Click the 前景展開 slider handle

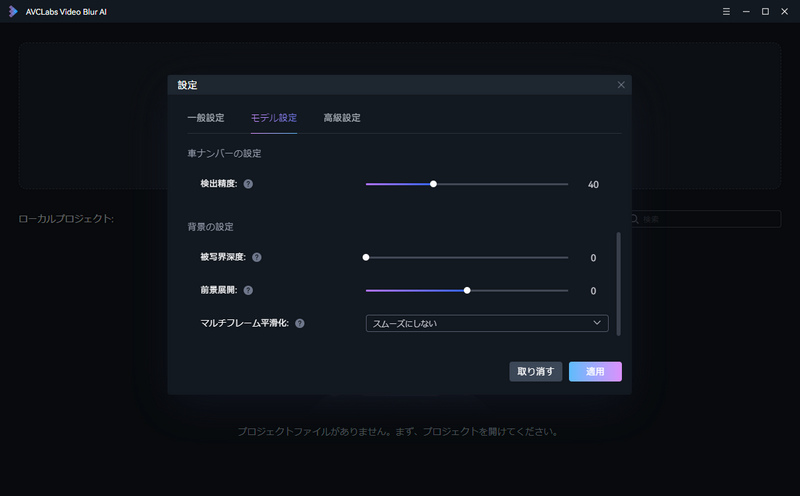[467, 290]
